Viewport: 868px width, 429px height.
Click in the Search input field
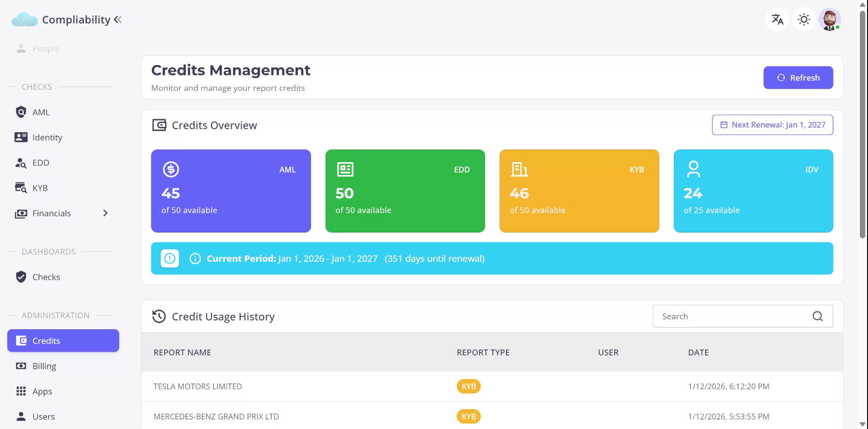click(732, 316)
